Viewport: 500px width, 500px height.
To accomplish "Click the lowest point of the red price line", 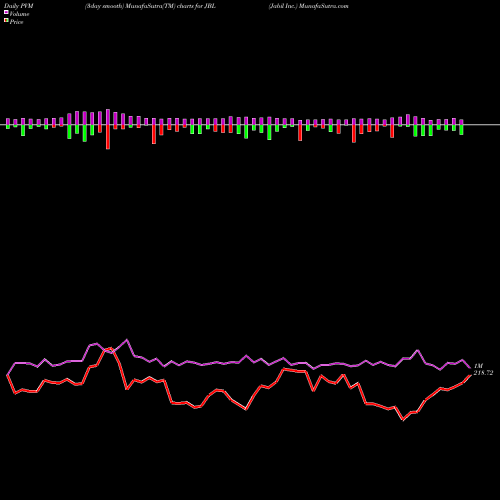I will pos(403,420).
